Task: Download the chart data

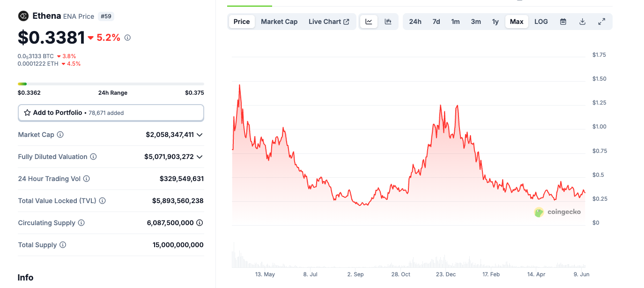Action: click(582, 21)
